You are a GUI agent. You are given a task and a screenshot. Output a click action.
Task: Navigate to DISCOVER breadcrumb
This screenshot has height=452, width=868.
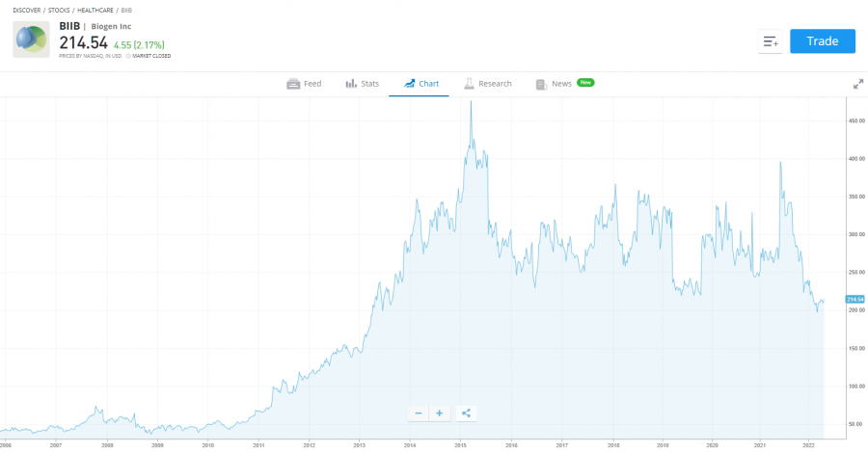coord(27,10)
